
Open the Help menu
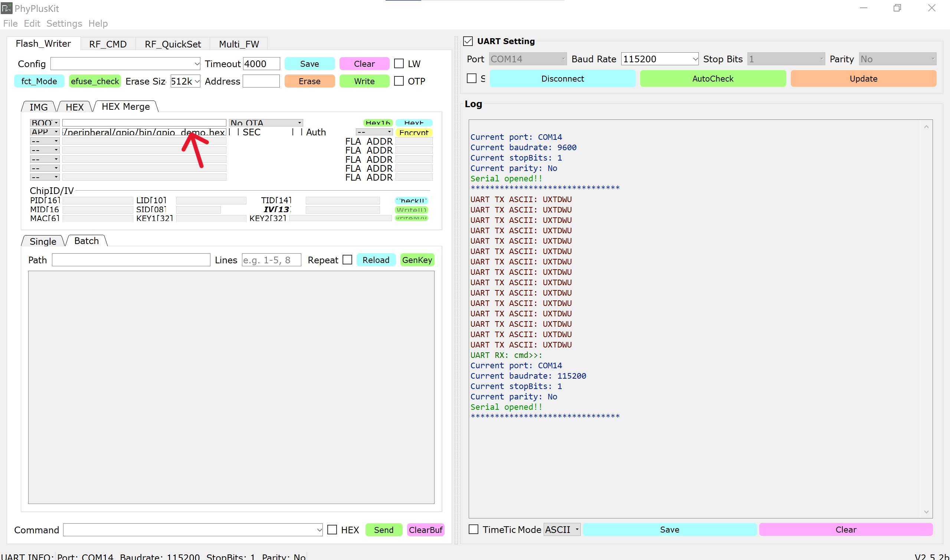(x=98, y=23)
